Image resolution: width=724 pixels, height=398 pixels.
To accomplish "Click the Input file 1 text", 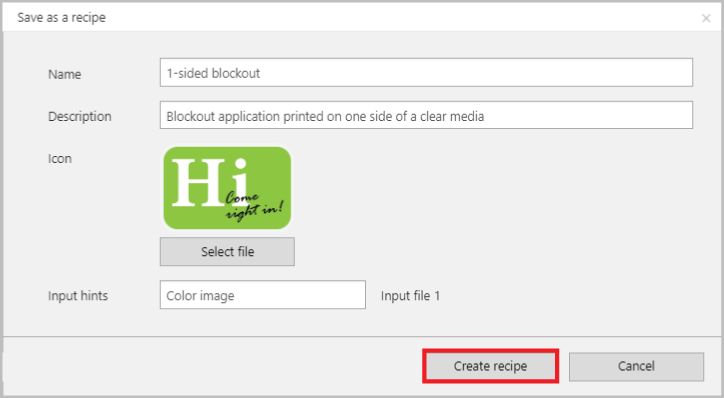I will pyautogui.click(x=410, y=295).
